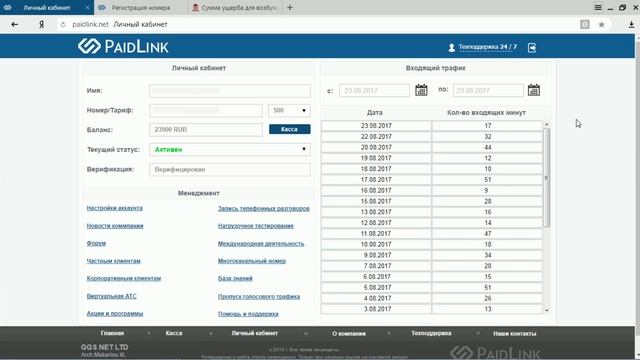Open the Текущий статус dropdown
Viewport: 640px width, 360px height.
[x=230, y=149]
